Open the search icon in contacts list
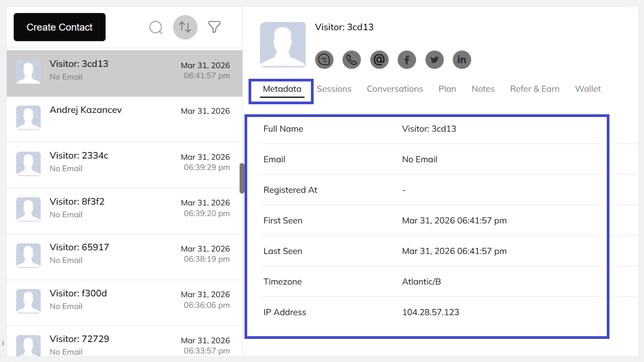Image resolution: width=644 pixels, height=362 pixels. [x=155, y=27]
